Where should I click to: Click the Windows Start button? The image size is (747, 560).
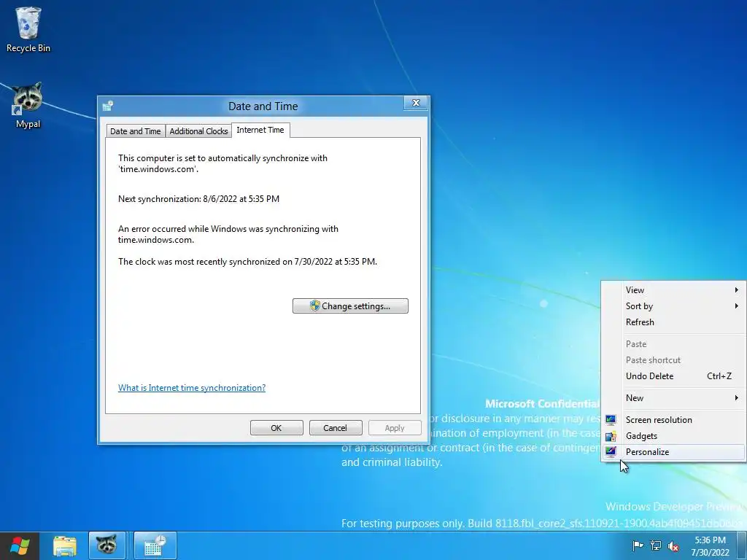click(20, 545)
